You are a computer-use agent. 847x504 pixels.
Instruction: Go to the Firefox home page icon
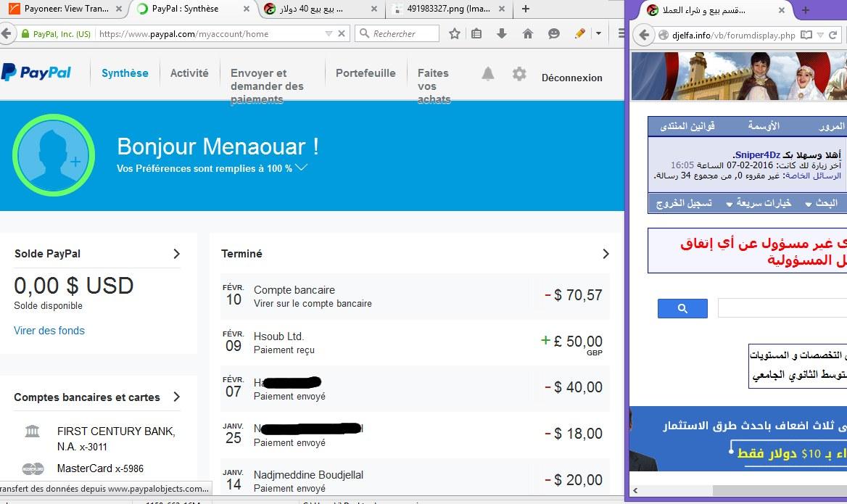(528, 33)
